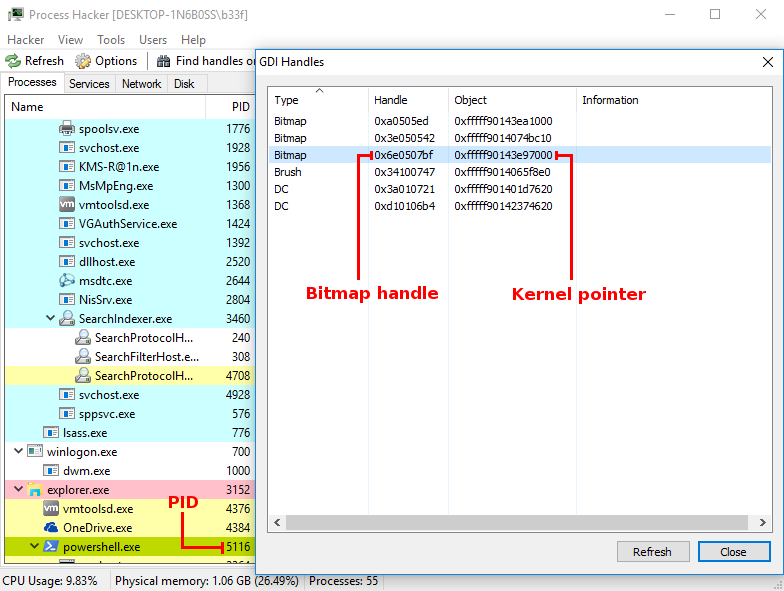Click the Information column header

674,100
